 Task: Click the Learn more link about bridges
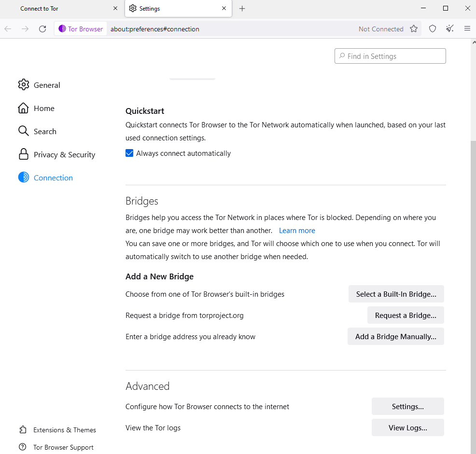tap(297, 231)
